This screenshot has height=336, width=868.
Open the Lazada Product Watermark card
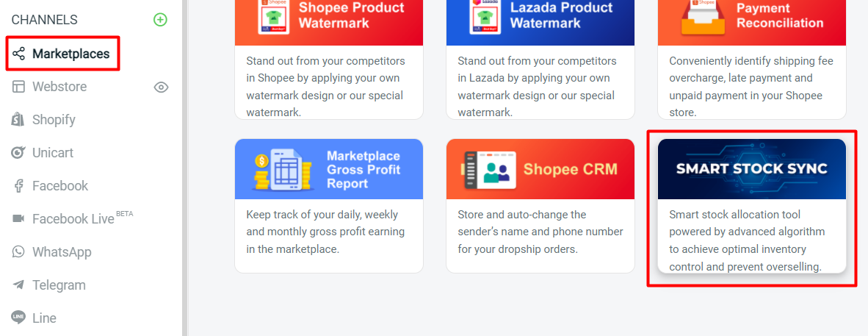540,59
